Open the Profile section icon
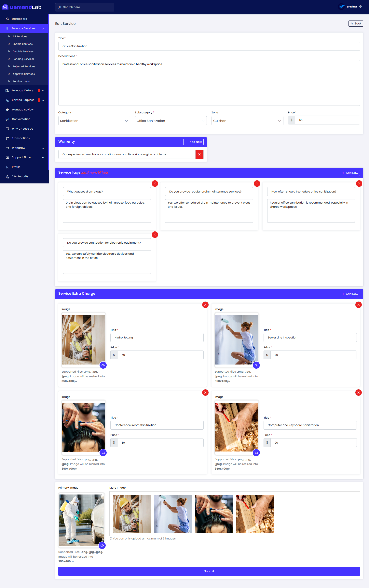 7,167
